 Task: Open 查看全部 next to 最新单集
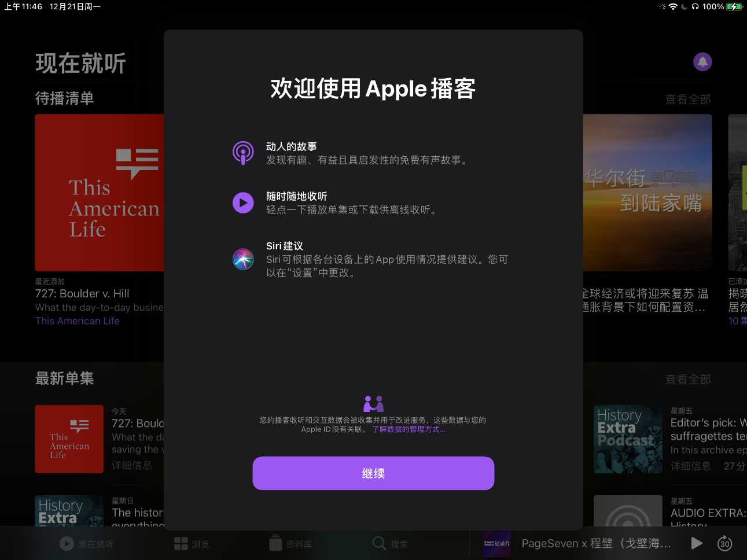pos(688,380)
